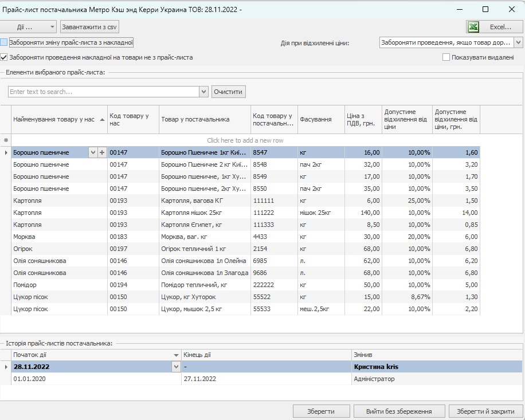
Task: Click the new-row asterisk marker
Action: 6,140
